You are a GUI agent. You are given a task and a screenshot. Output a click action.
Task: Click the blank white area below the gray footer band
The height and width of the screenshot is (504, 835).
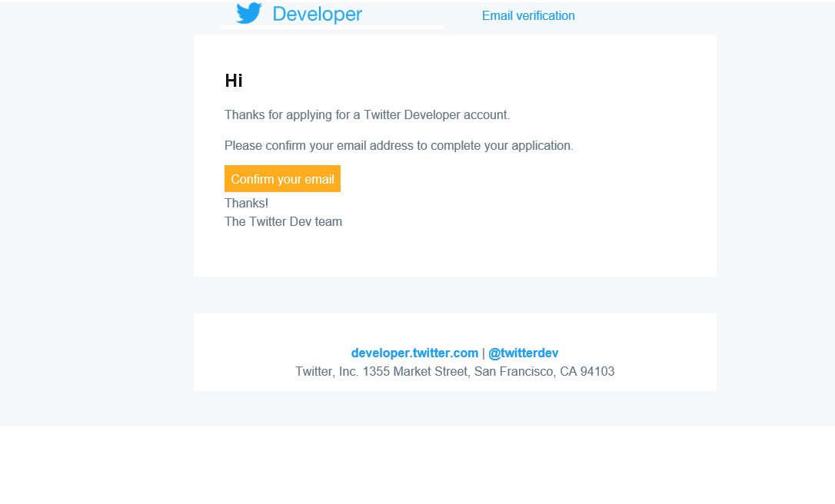[417, 466]
